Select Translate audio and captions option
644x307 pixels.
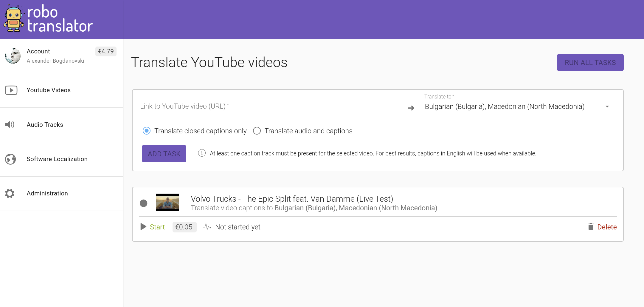(x=303, y=131)
